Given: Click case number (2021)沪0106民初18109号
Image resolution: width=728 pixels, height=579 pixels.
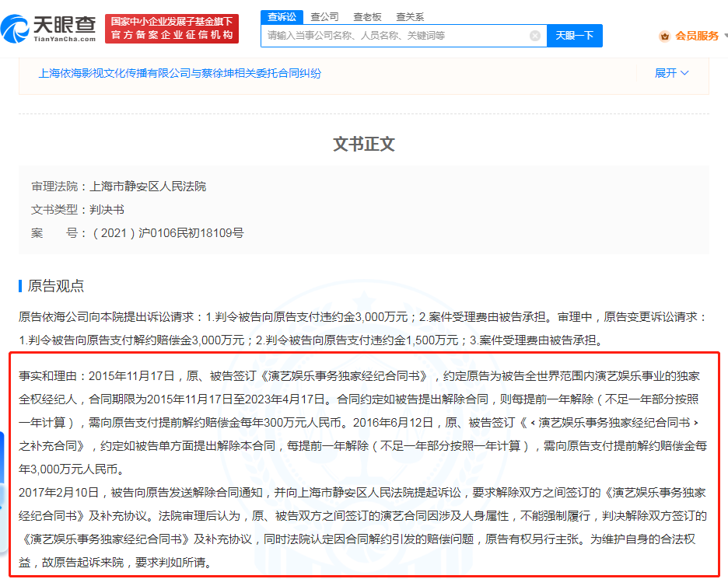Looking at the screenshot, I should point(166,233).
